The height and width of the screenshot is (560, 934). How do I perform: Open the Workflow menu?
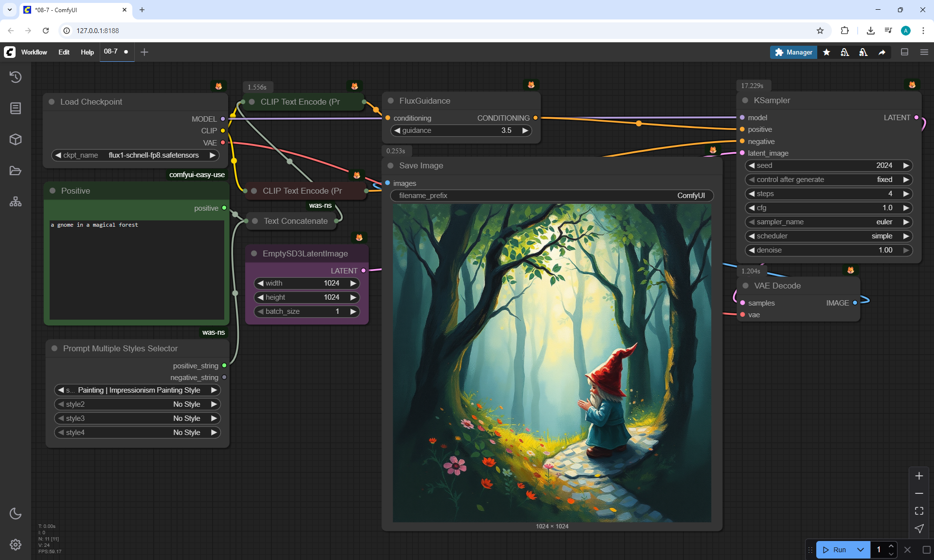point(34,52)
